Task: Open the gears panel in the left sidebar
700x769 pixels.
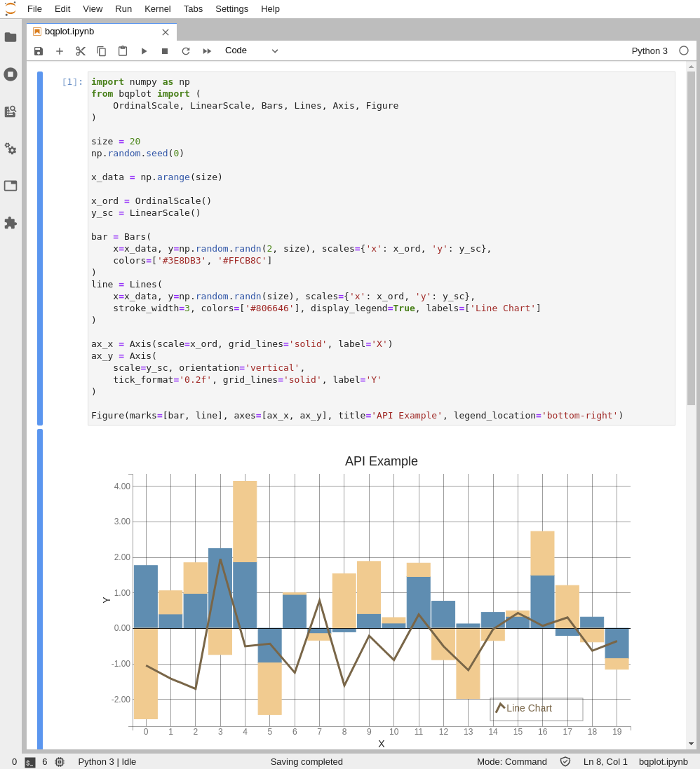Action: coord(11,149)
